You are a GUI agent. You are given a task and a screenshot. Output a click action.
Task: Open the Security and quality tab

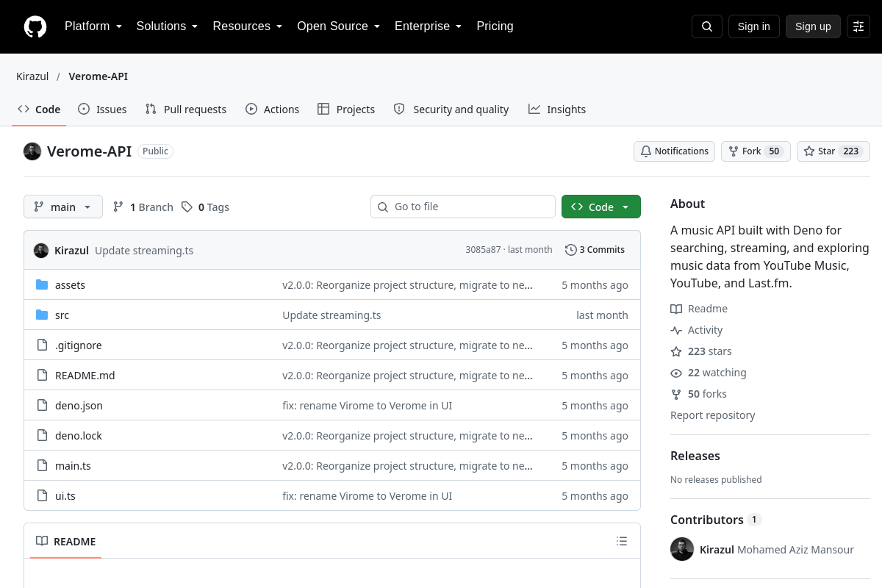click(x=451, y=110)
